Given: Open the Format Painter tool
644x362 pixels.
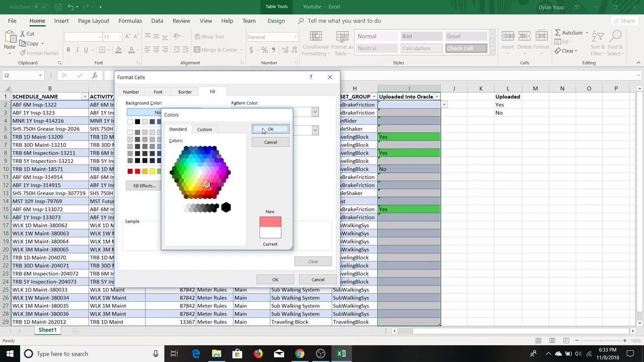Looking at the screenshot, I should click(x=39, y=53).
